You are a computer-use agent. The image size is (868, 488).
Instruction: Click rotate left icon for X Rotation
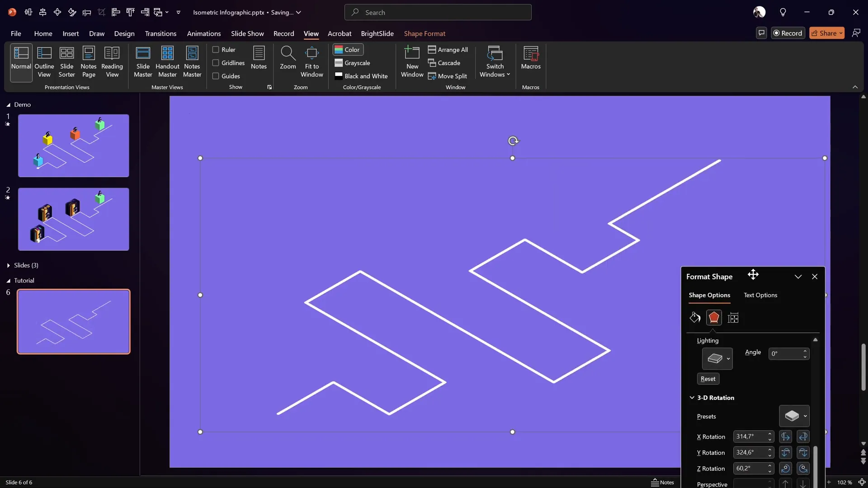point(785,436)
